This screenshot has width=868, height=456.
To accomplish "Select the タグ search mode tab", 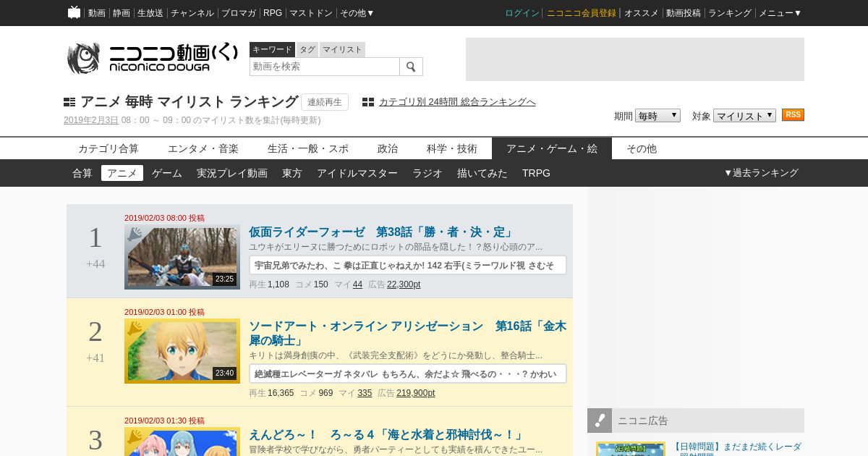I will 307,49.
